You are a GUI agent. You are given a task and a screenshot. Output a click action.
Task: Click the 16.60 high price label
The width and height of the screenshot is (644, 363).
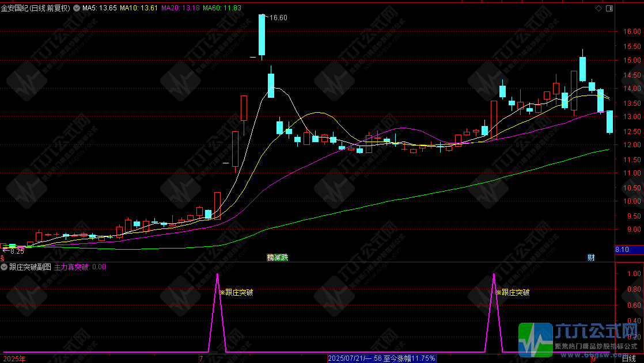click(x=278, y=18)
